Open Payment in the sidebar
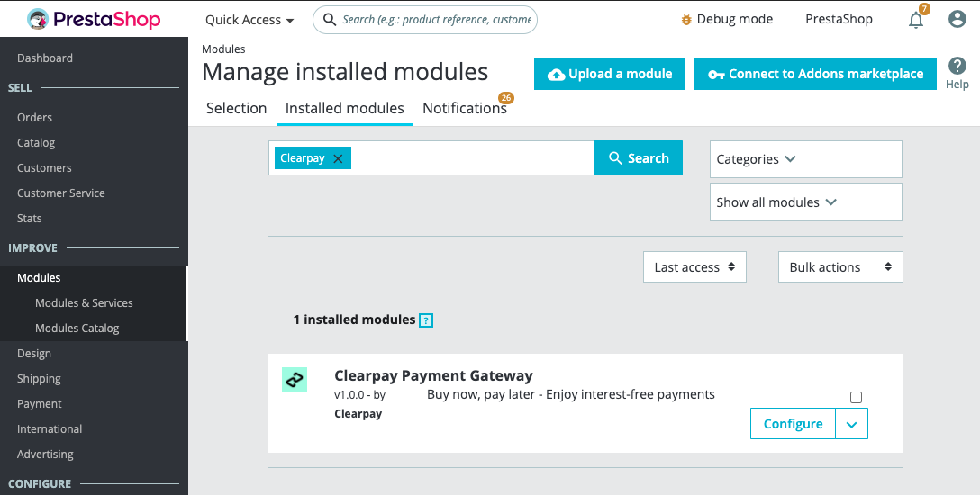The height and width of the screenshot is (495, 980). (x=40, y=404)
